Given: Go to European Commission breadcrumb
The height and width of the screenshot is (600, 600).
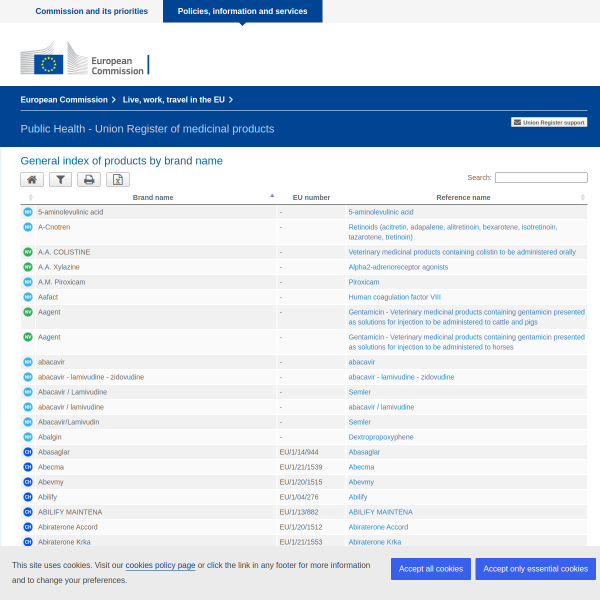Looking at the screenshot, I should (x=64, y=100).
